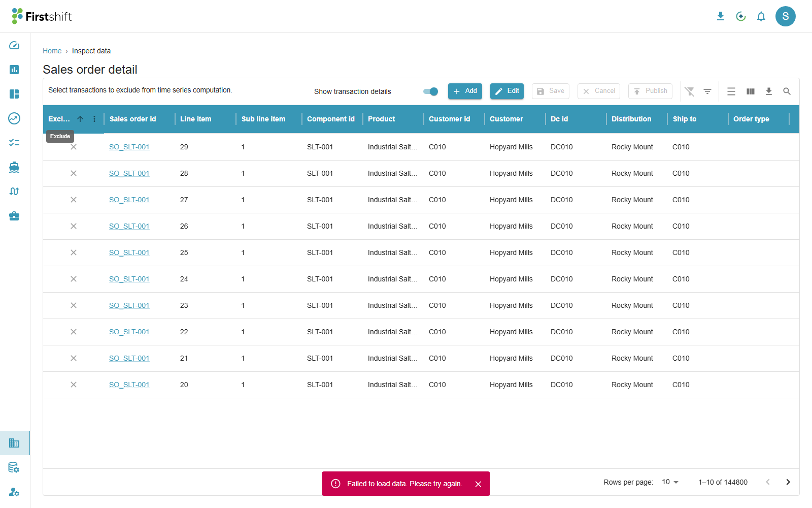Open the dashboard speedometer sidebar icon
Screen dimensions: 812x508
click(x=14, y=45)
